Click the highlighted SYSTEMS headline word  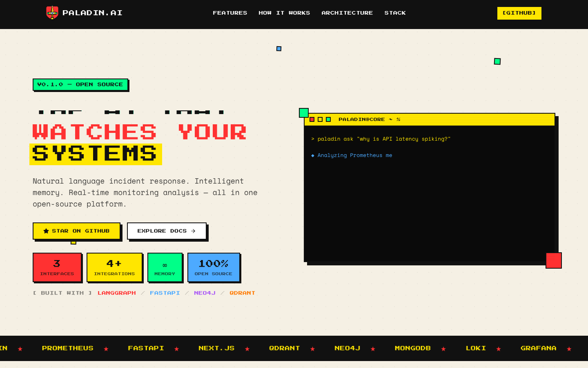pyautogui.click(x=96, y=154)
